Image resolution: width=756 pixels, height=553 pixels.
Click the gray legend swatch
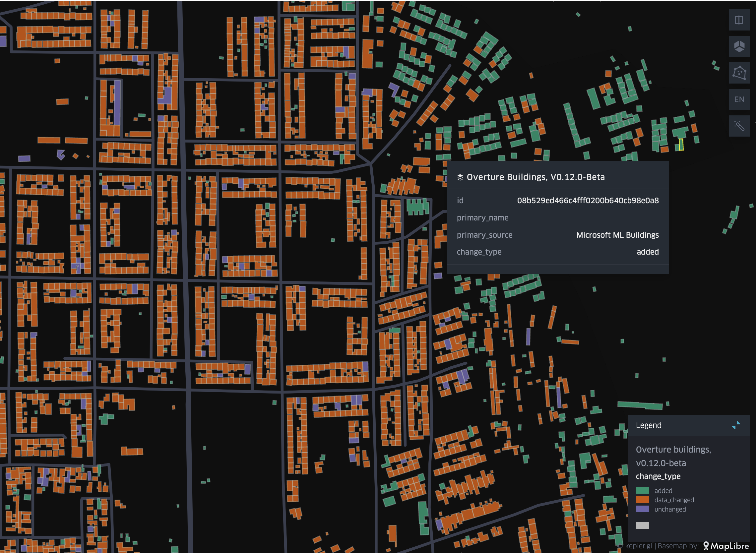(x=642, y=525)
